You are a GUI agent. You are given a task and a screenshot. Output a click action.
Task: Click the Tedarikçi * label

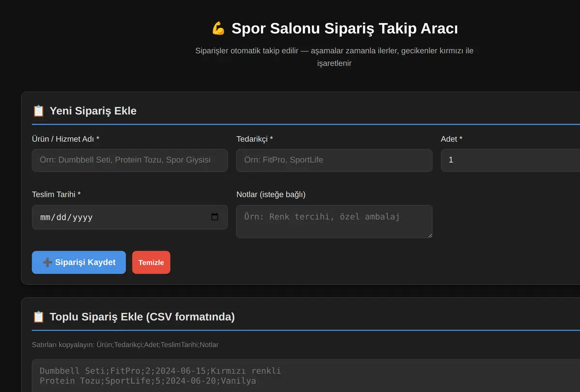255,139
